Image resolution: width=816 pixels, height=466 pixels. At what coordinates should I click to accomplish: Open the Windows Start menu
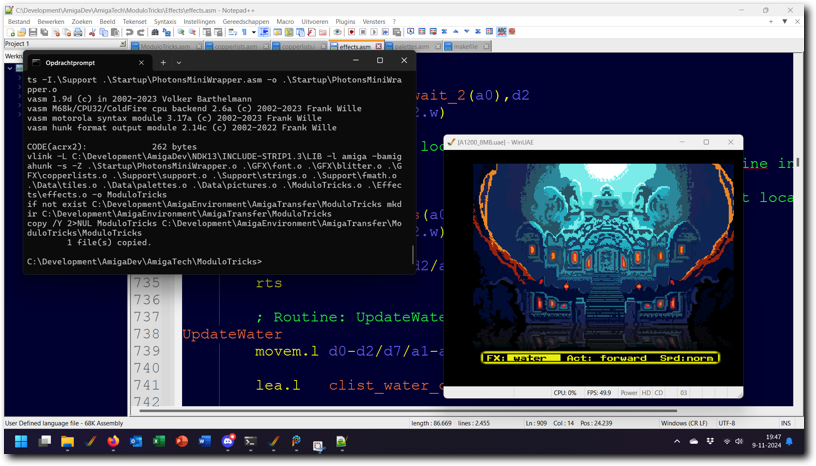[21, 442]
